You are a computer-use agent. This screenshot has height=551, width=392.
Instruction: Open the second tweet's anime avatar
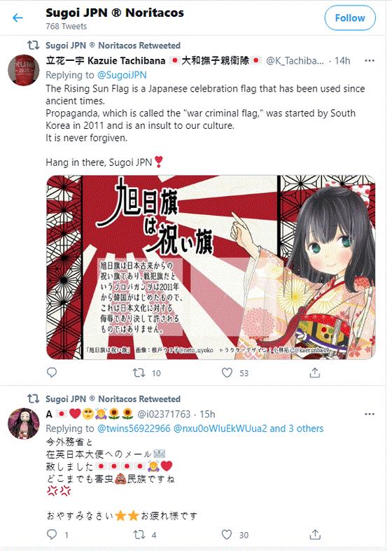pos(24,424)
